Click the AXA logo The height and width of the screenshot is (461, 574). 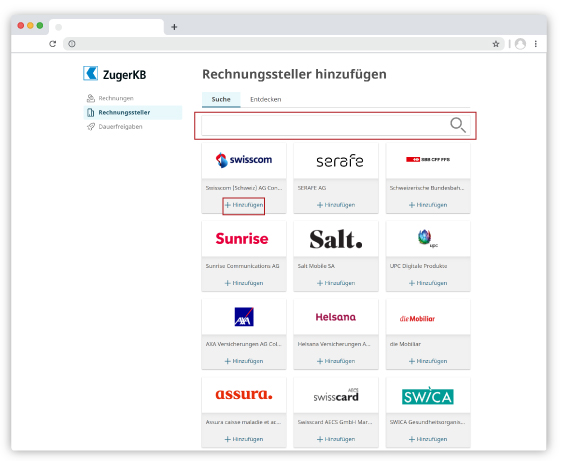click(x=244, y=317)
